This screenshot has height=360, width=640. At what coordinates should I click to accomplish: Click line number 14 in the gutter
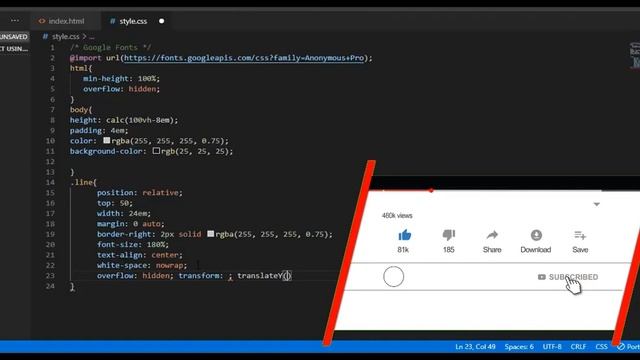coord(50,182)
